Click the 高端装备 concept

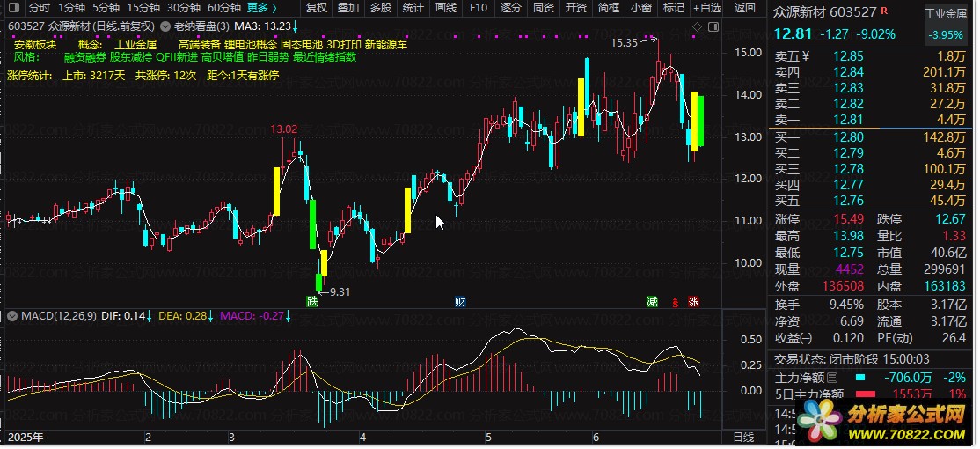pyautogui.click(x=200, y=45)
